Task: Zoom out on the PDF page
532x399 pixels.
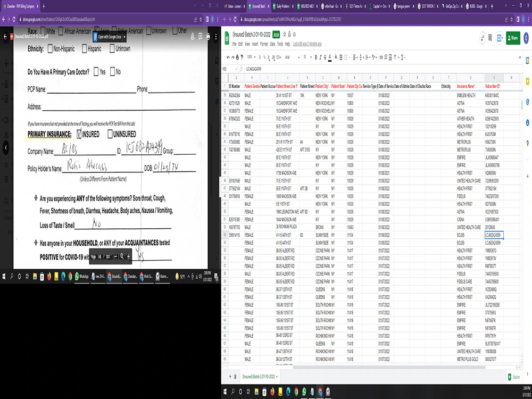Action: pyautogui.click(x=115, y=257)
